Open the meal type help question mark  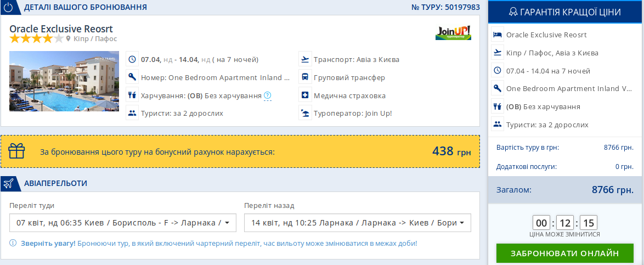[267, 95]
